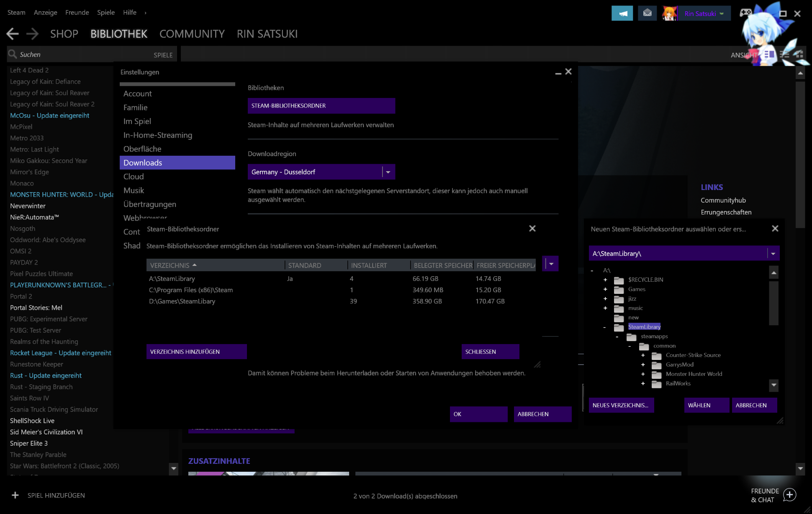The image size is (812, 514).
Task: Click Communityhub link
Action: pyautogui.click(x=723, y=200)
